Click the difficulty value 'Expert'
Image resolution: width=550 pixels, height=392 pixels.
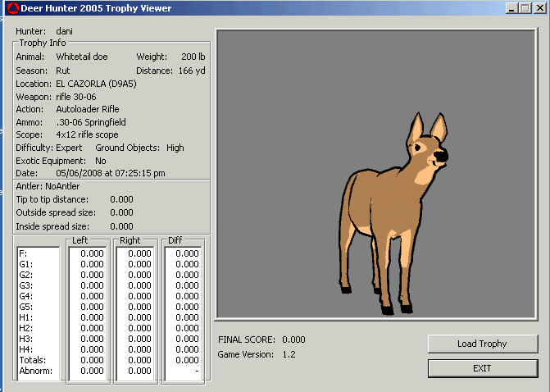tap(69, 148)
